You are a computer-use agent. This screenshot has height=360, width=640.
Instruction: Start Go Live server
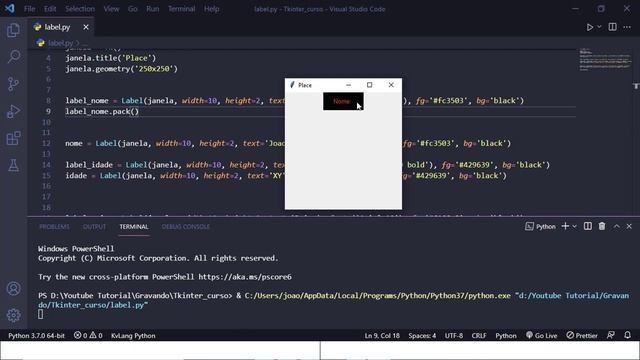point(541,336)
